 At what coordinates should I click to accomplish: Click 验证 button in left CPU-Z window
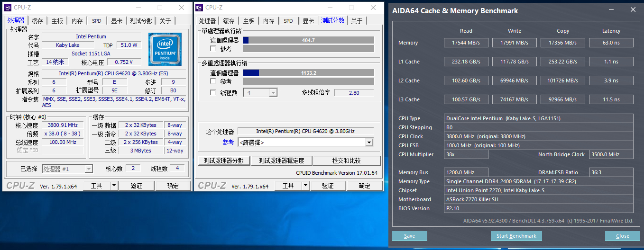[137, 186]
